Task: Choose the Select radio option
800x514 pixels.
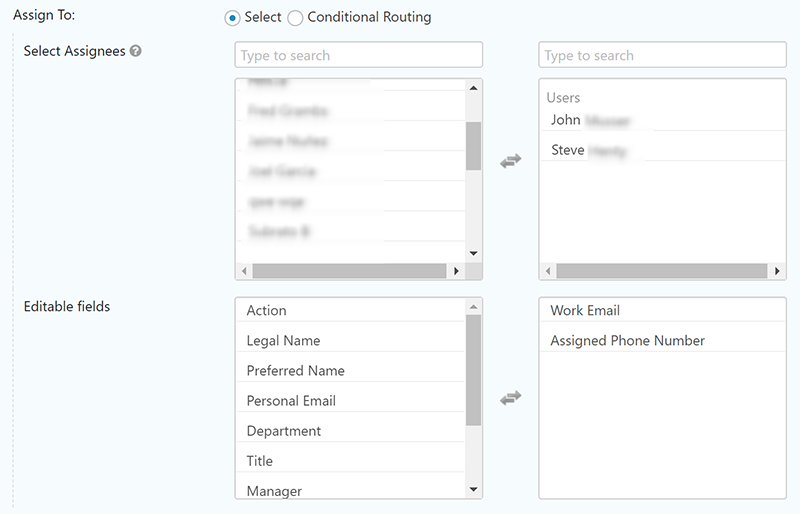Action: [x=232, y=18]
